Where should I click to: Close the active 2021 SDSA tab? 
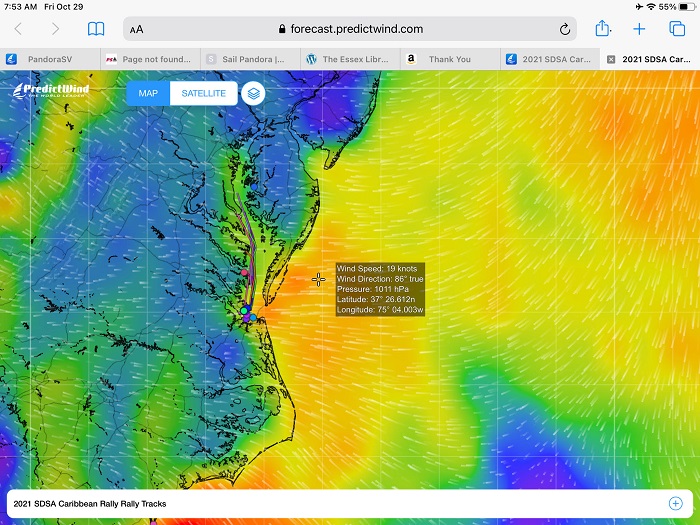tap(611, 59)
